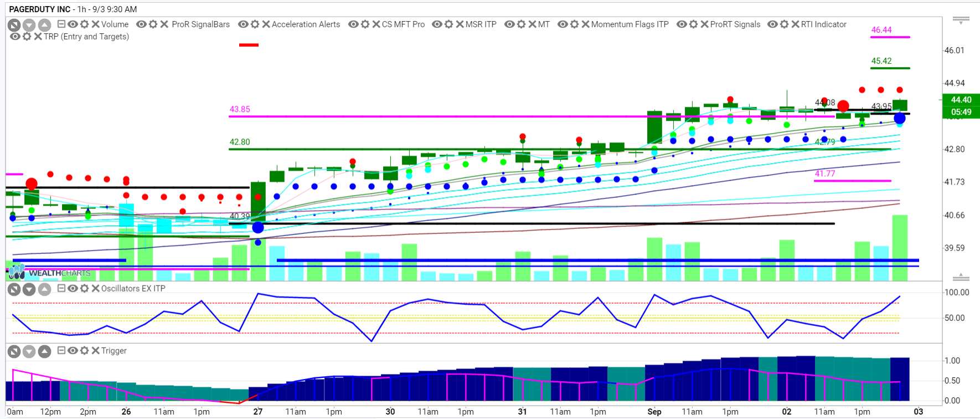Open settings gear for ProR SignalBars
980x419 pixels.
click(153, 24)
